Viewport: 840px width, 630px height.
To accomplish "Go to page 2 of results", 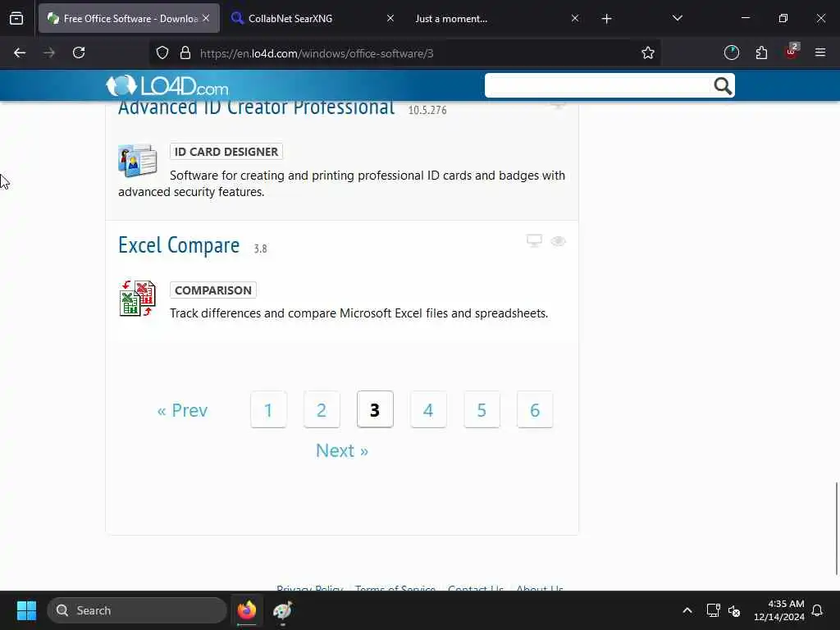I will tap(322, 410).
